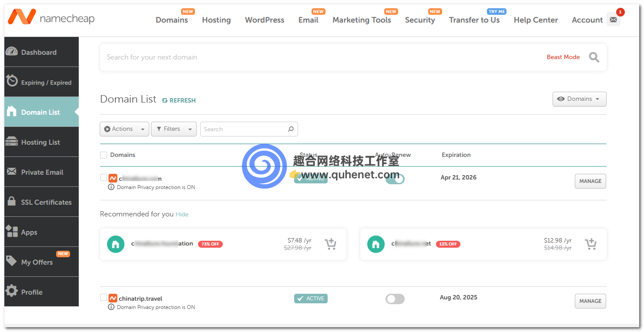644x332 pixels.
Task: Open the Domains top menu
Action: (172, 20)
